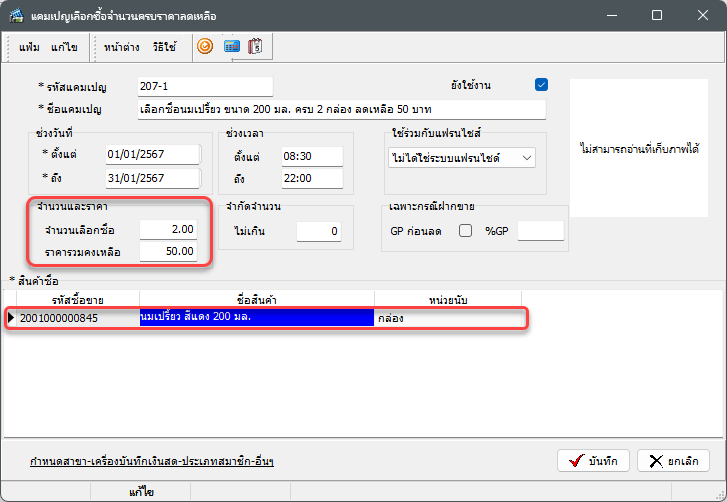Open the วิธีใช้ menu

tap(164, 47)
